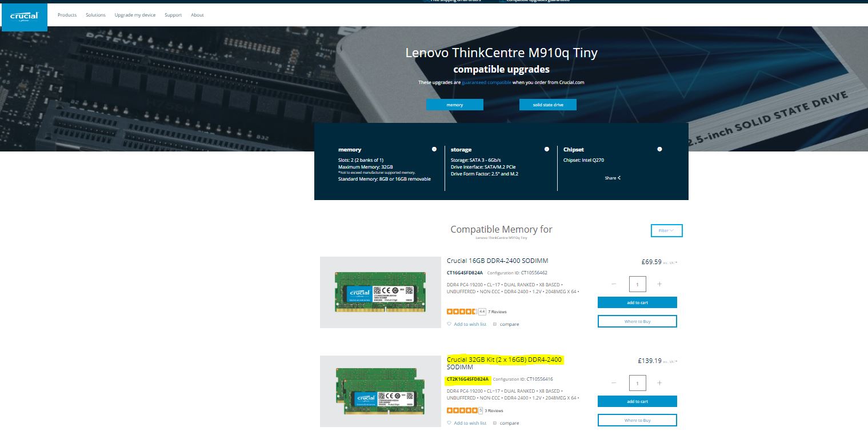Decrease quantity for the £69.59 item

tap(614, 284)
